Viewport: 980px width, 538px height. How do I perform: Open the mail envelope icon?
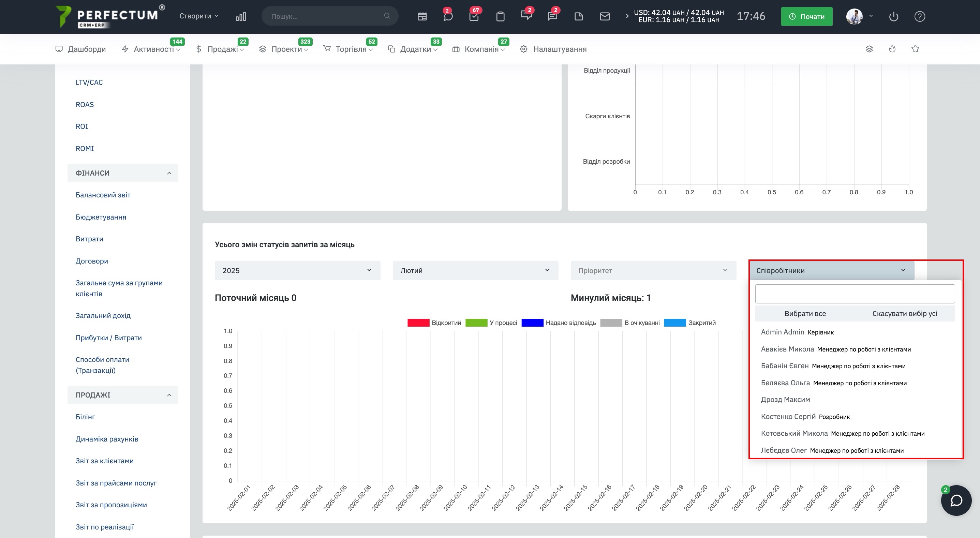coord(605,16)
